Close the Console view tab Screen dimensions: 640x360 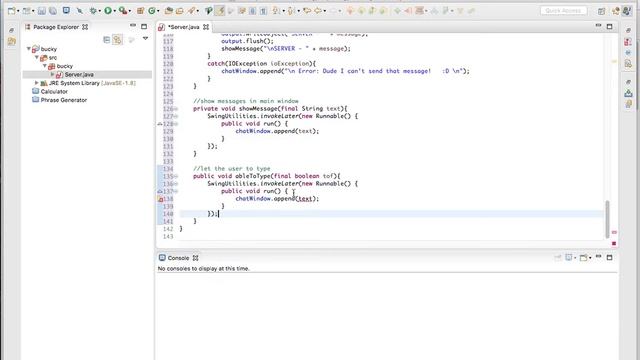click(196, 258)
